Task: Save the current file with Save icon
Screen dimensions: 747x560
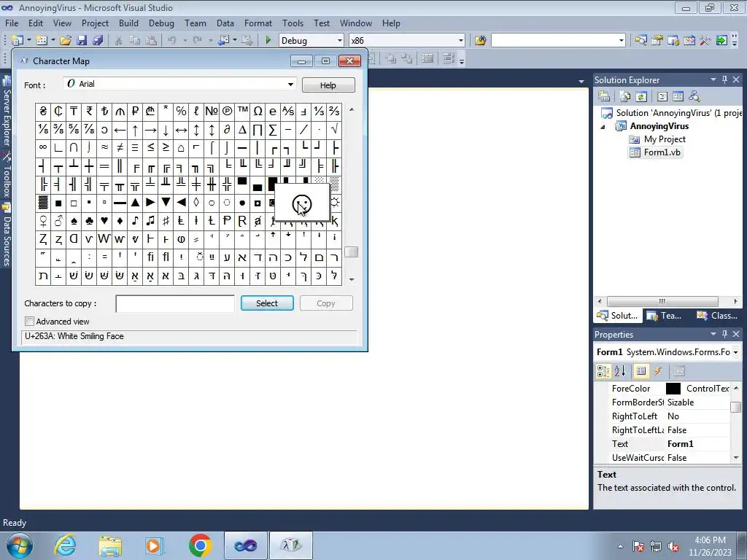Action: pos(82,41)
